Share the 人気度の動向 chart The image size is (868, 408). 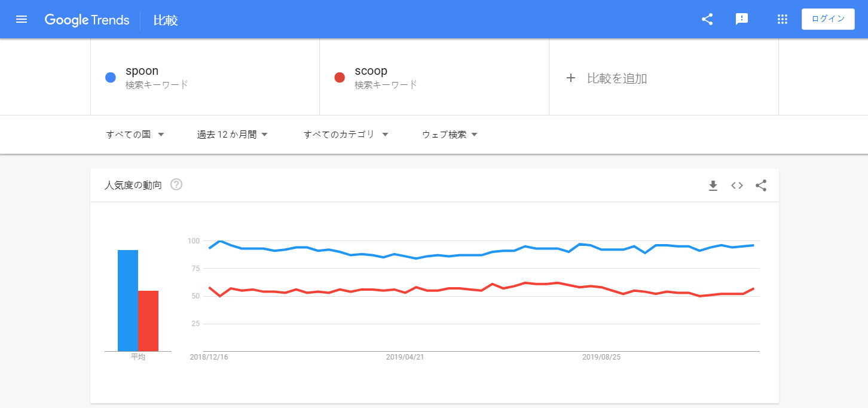point(761,185)
